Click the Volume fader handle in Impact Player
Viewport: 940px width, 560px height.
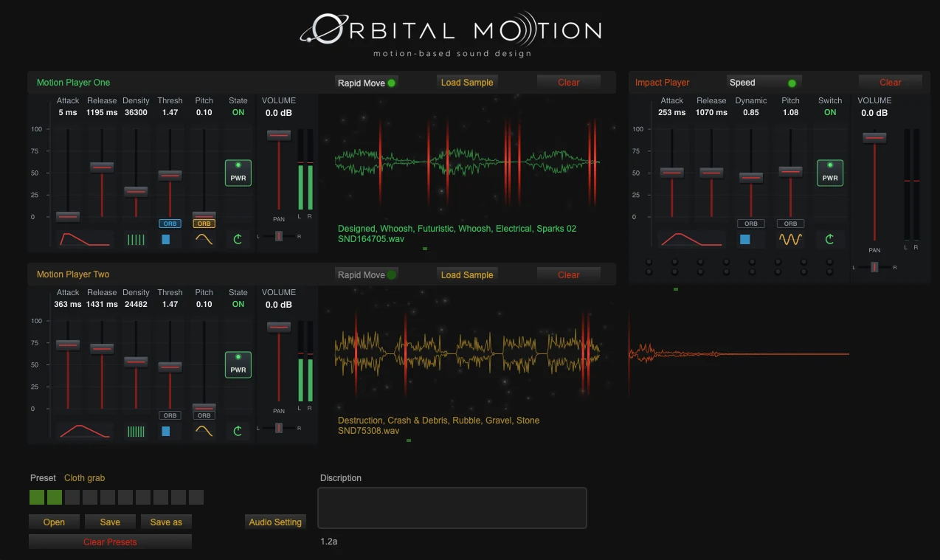[875, 137]
